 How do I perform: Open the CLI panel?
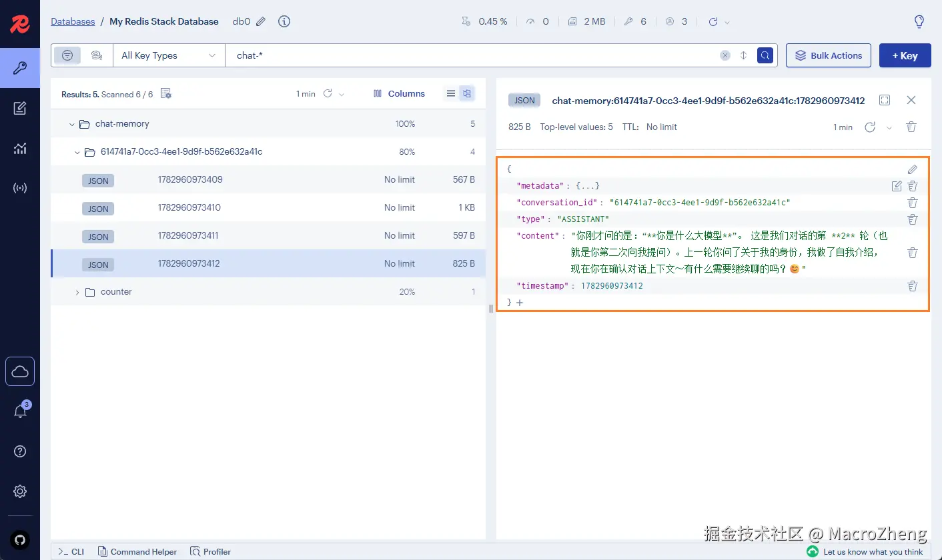[71, 551]
